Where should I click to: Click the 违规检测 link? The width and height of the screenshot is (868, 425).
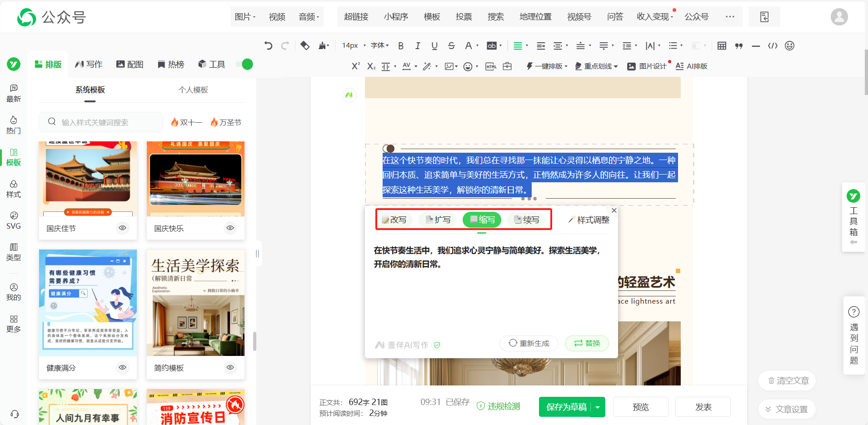(499, 406)
